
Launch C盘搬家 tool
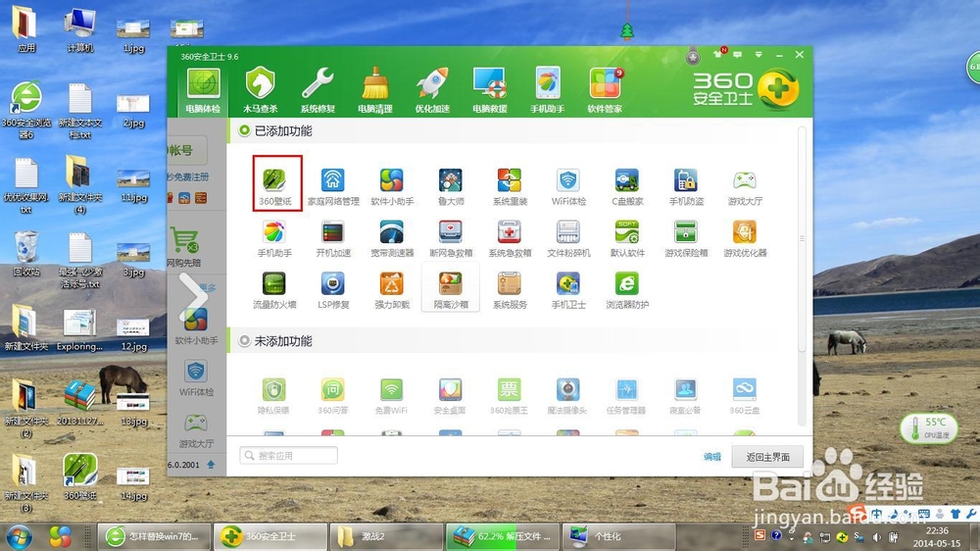point(627,186)
